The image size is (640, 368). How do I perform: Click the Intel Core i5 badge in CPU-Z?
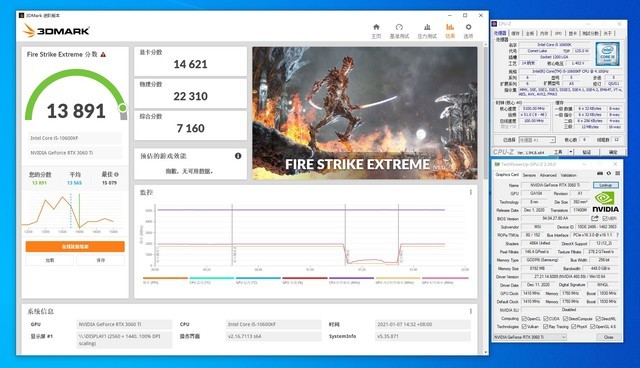pyautogui.click(x=607, y=54)
